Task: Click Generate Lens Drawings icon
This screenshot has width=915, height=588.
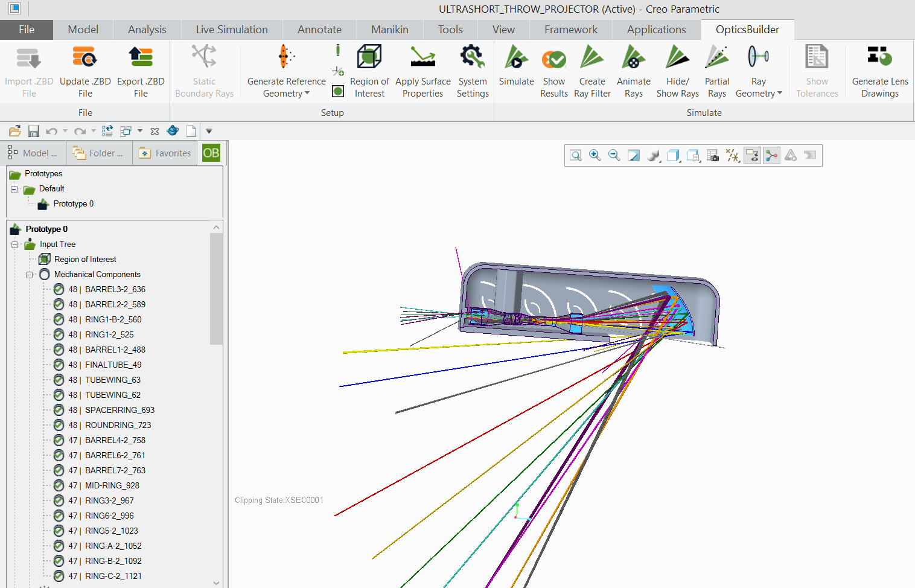Action: (x=880, y=57)
